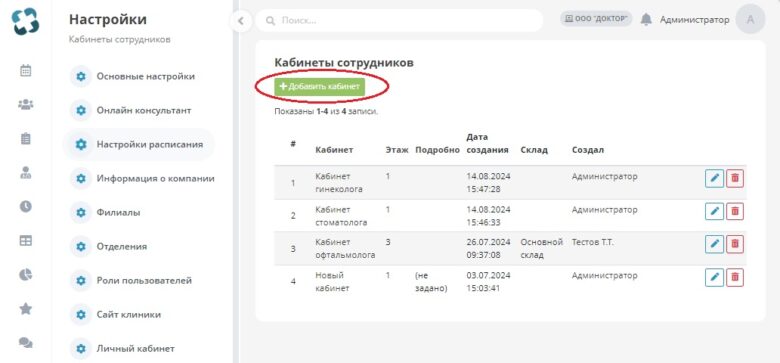Open the chat messages sidebar icon

[x=25, y=343]
